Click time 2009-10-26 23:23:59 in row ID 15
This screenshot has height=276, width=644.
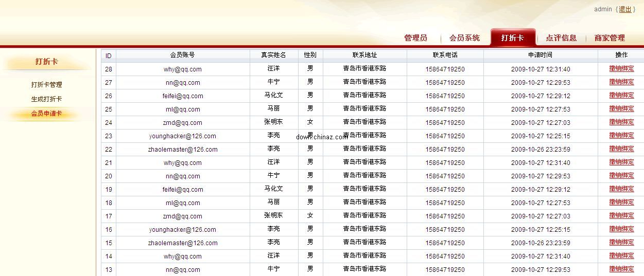coord(541,243)
